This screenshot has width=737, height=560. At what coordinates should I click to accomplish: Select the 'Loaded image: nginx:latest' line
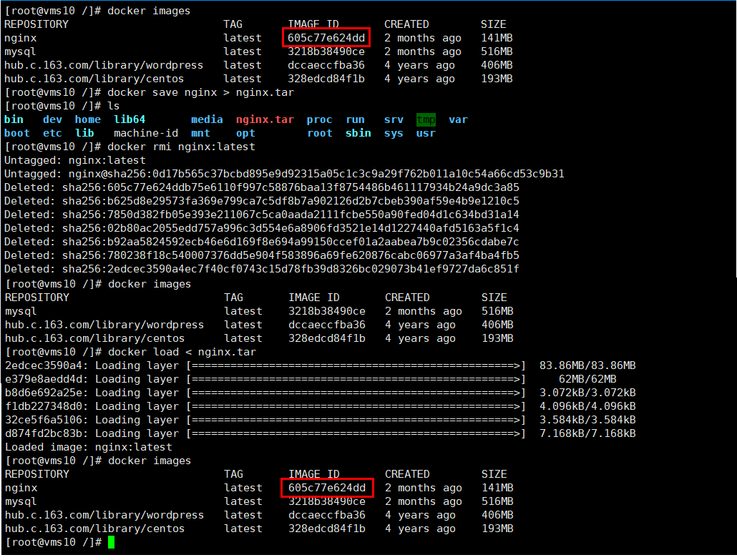pyautogui.click(x=88, y=448)
